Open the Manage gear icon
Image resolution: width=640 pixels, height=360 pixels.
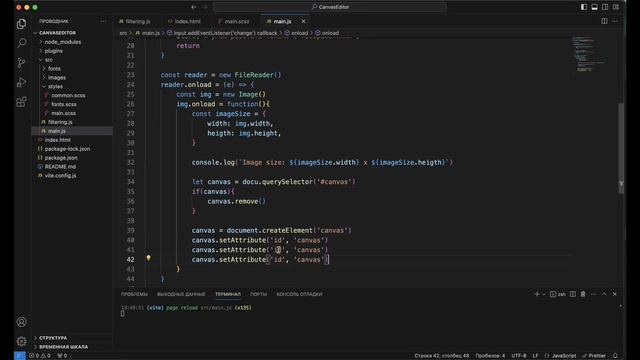click(x=22, y=341)
